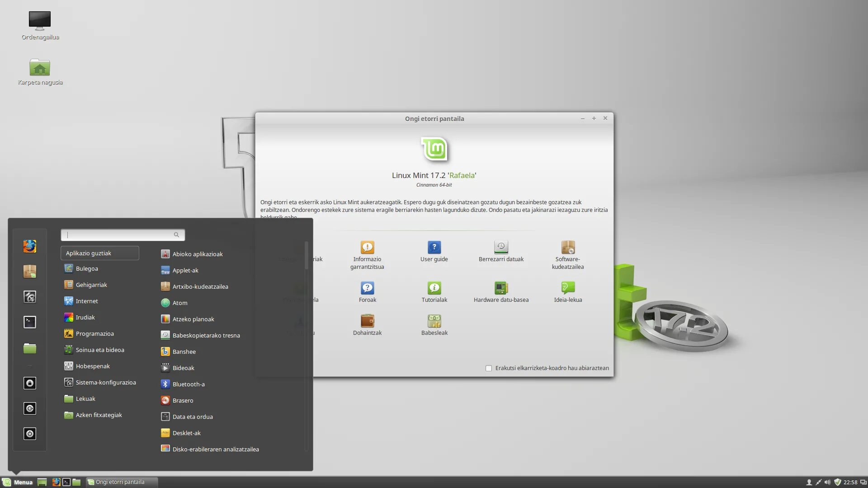
Task: Open Ordenagailua desktop icon
Action: pos(40,26)
